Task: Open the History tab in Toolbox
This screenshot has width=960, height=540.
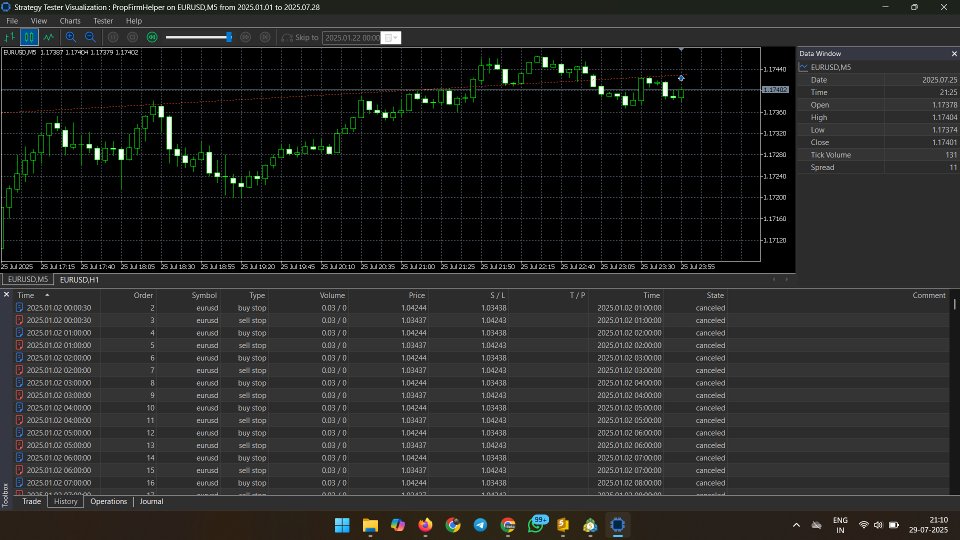Action: click(66, 501)
